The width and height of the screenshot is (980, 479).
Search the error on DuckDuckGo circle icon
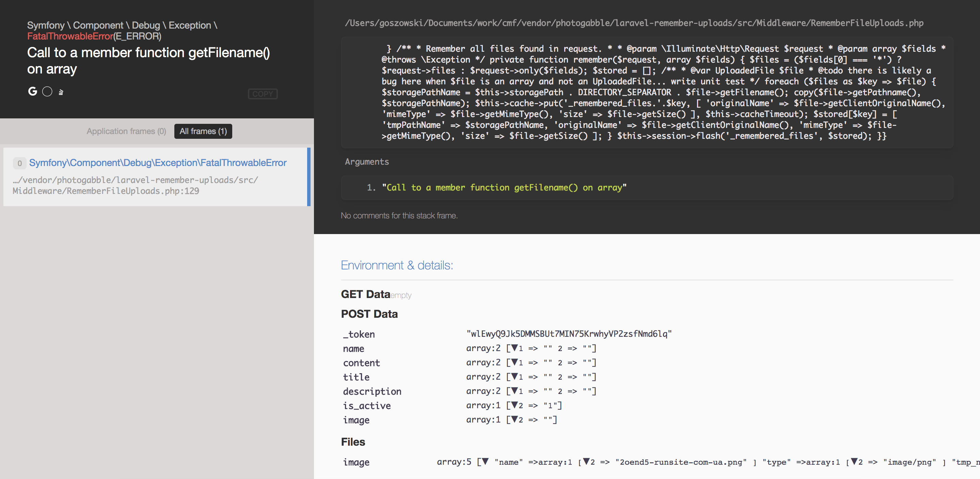coord(47,92)
